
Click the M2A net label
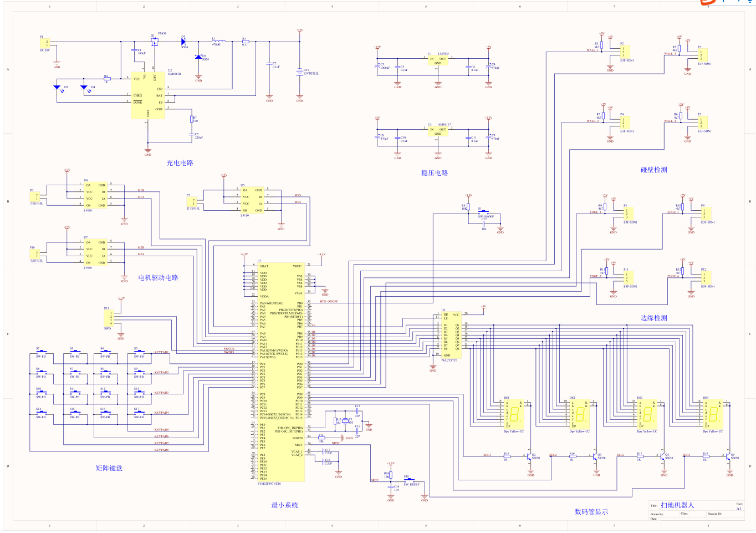tap(141, 254)
